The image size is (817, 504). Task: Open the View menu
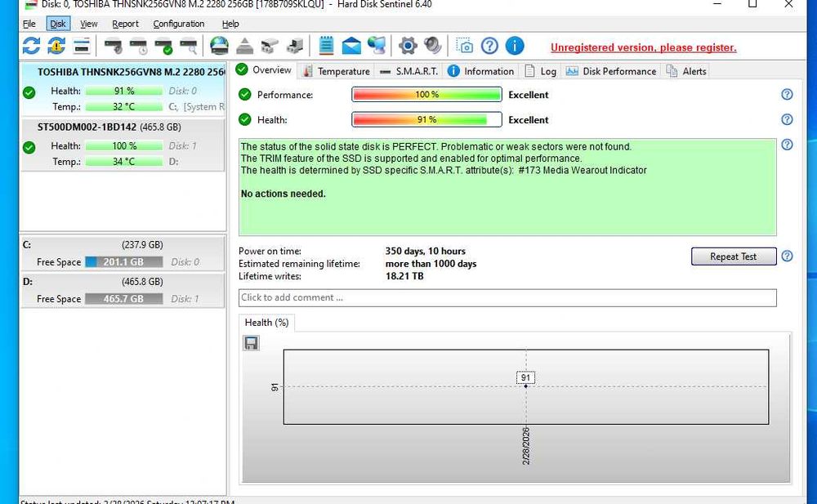[88, 24]
